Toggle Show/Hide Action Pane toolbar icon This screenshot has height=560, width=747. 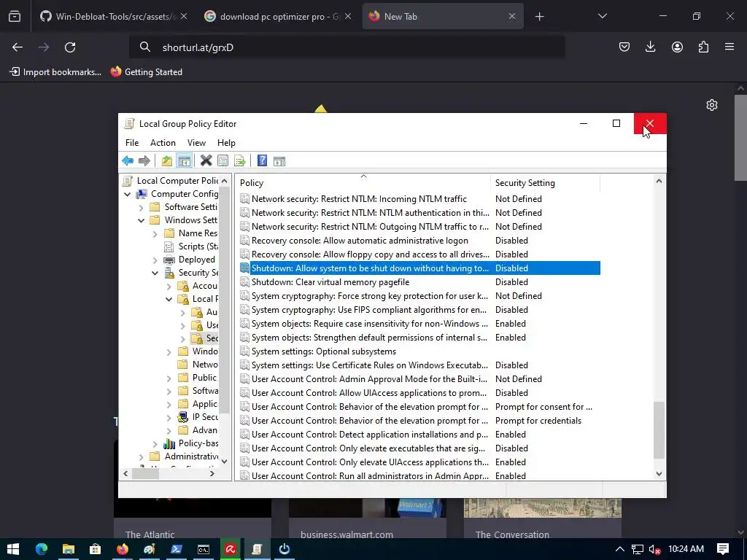(279, 161)
